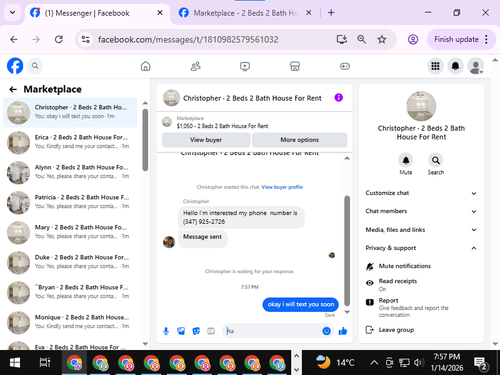Collapse the Privacy & support section
The width and height of the screenshot is (500, 375).
pyautogui.click(x=421, y=248)
